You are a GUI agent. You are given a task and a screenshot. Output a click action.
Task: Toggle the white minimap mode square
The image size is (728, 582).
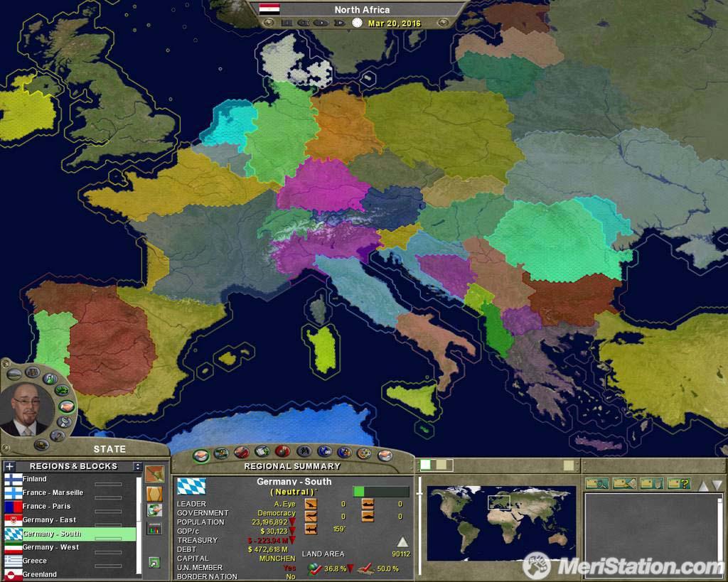coord(426,465)
